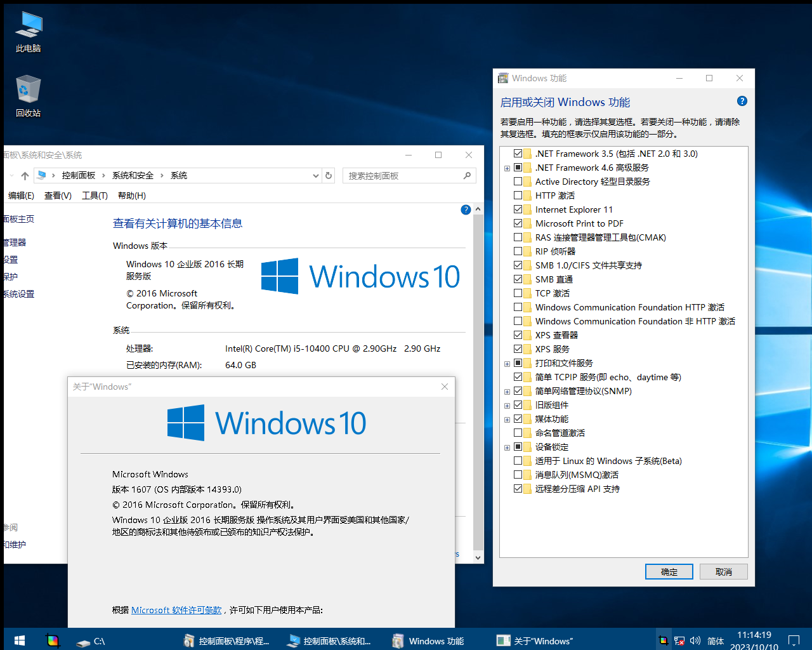Expand 媒体功能 tree node

(x=507, y=420)
